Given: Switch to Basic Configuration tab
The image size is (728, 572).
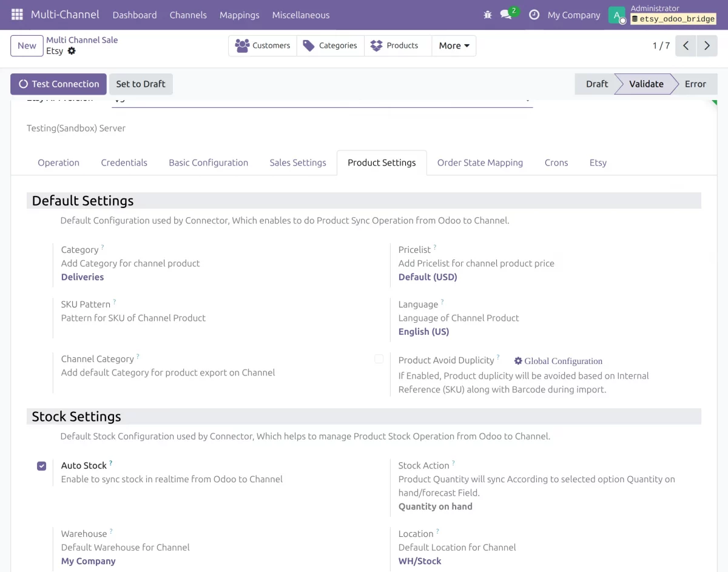Looking at the screenshot, I should pyautogui.click(x=209, y=163).
